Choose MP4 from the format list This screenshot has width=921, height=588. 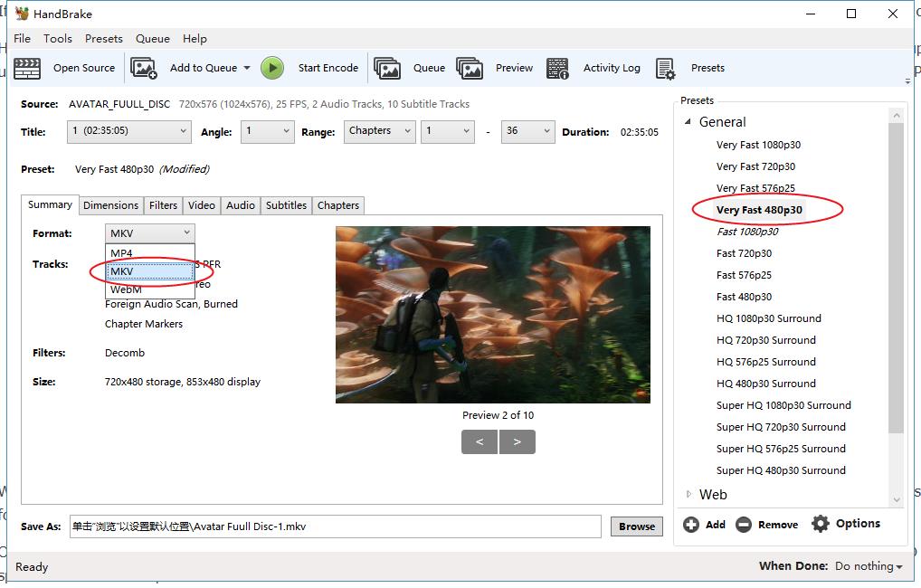150,253
